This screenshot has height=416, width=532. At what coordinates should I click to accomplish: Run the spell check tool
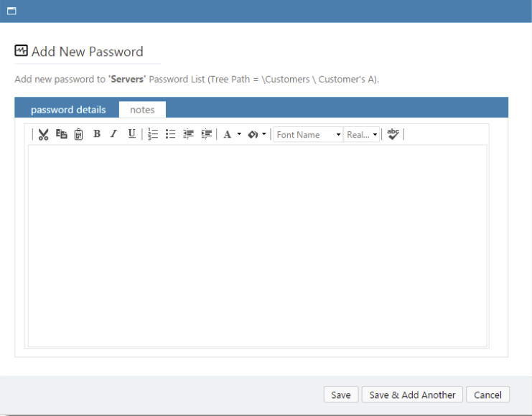tap(393, 134)
